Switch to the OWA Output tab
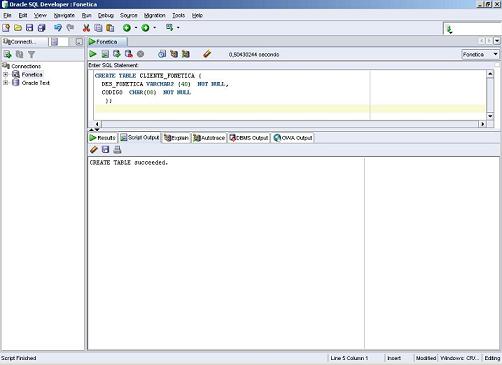This screenshot has height=365, width=502. tap(293, 138)
